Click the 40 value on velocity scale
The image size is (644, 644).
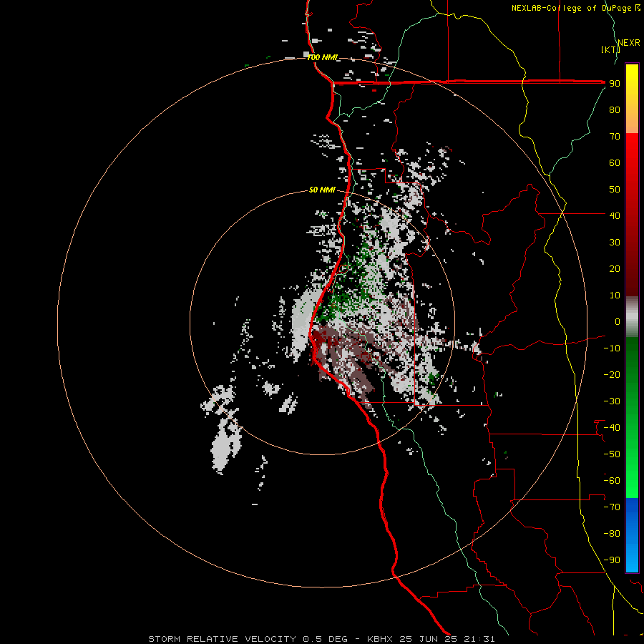[615, 216]
